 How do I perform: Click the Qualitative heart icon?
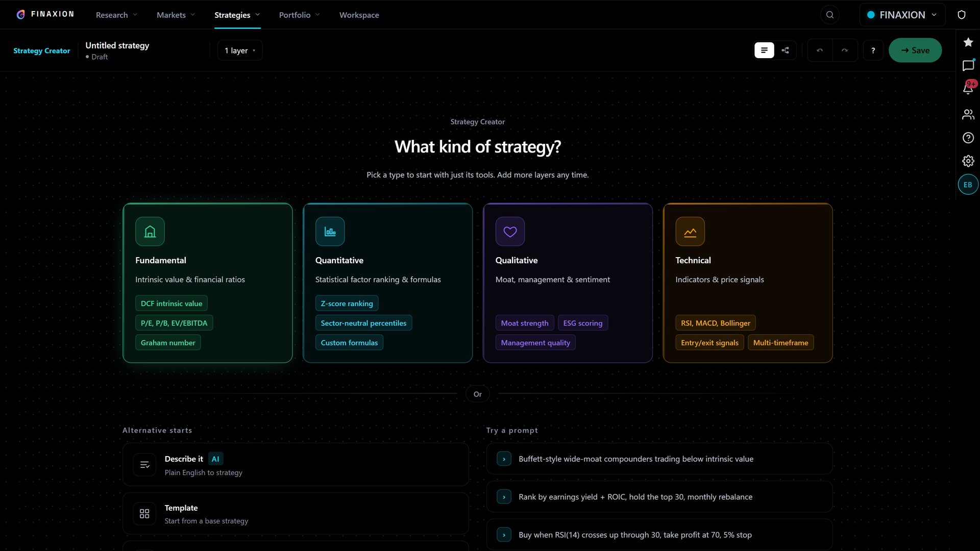510,232
